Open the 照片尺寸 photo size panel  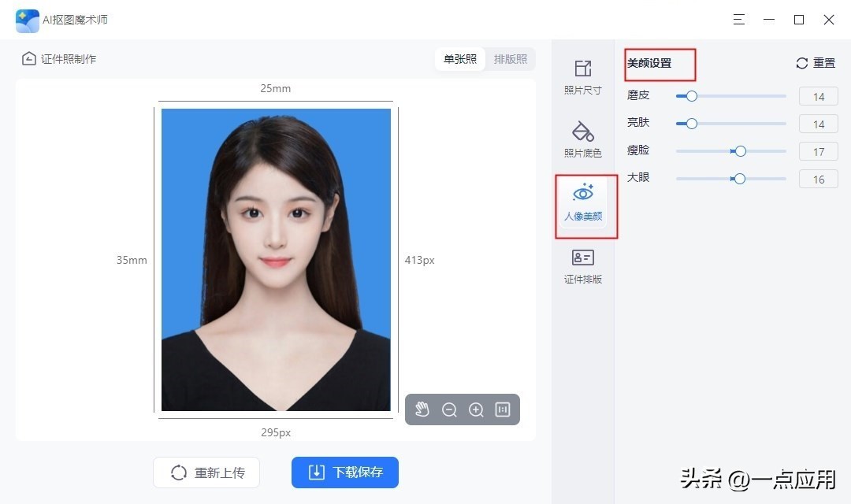[582, 78]
